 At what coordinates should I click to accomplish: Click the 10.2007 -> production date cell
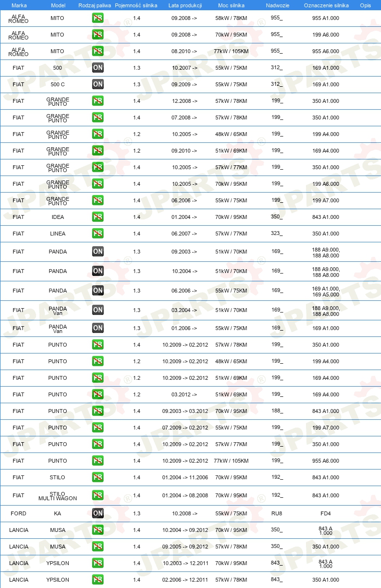(x=185, y=68)
